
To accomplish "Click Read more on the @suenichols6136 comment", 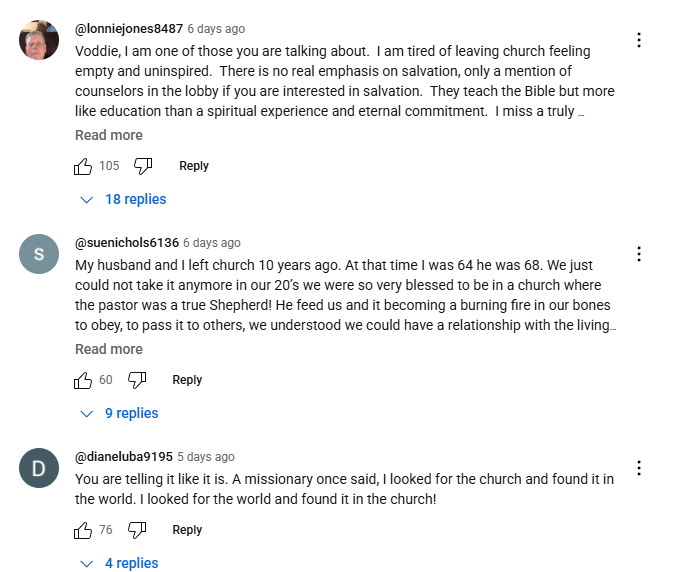I will coord(109,349).
